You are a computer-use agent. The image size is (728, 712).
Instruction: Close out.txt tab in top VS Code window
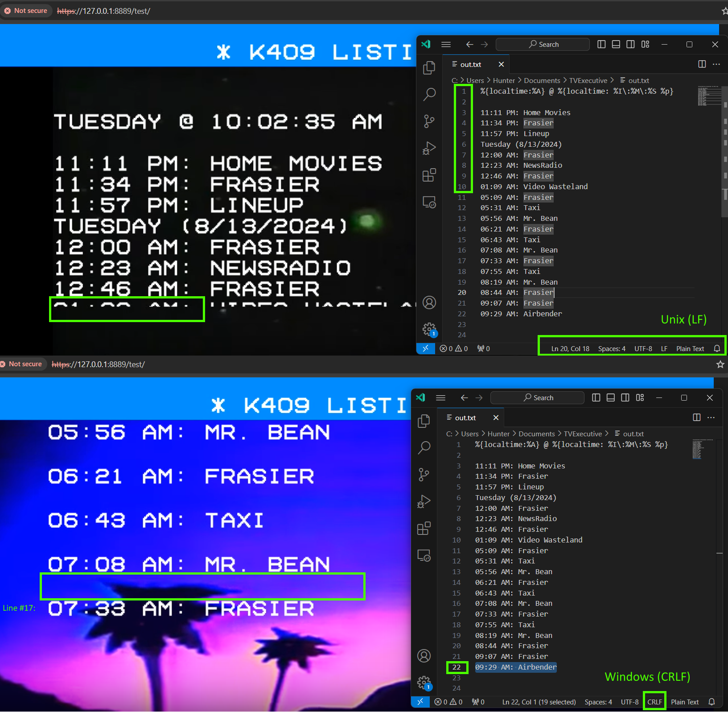(501, 64)
